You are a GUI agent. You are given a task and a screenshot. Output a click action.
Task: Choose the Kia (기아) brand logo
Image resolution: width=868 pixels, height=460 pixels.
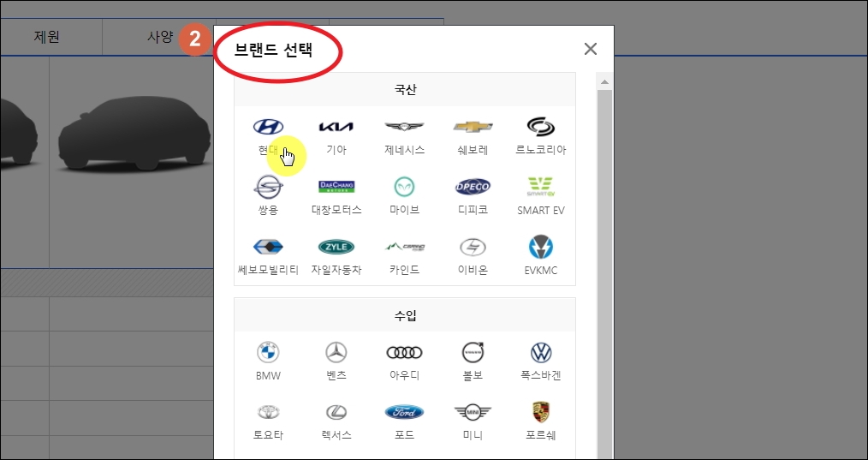click(336, 127)
